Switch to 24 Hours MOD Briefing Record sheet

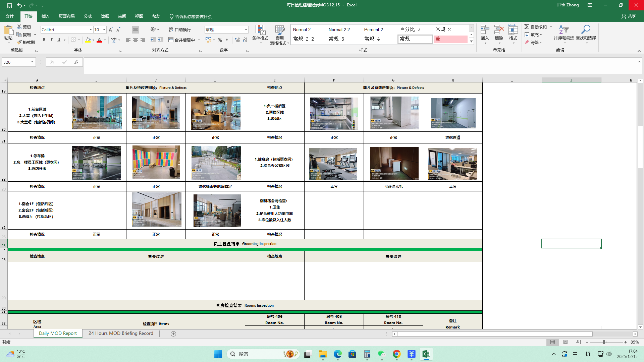click(x=121, y=334)
